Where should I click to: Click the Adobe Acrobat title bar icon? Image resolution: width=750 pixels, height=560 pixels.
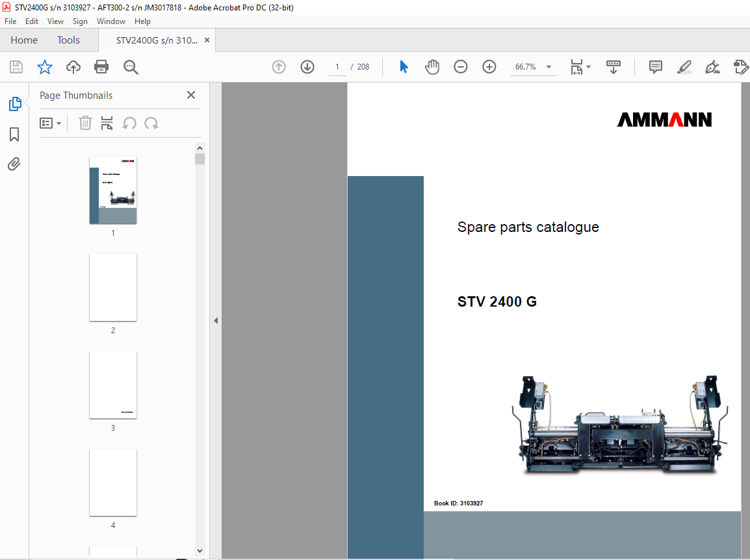click(x=6, y=7)
